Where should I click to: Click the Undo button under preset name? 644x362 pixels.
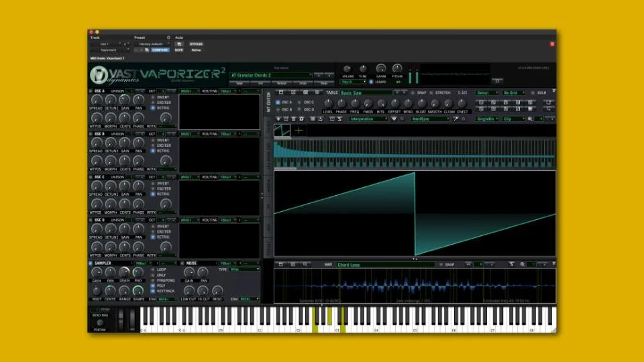[x=303, y=83]
